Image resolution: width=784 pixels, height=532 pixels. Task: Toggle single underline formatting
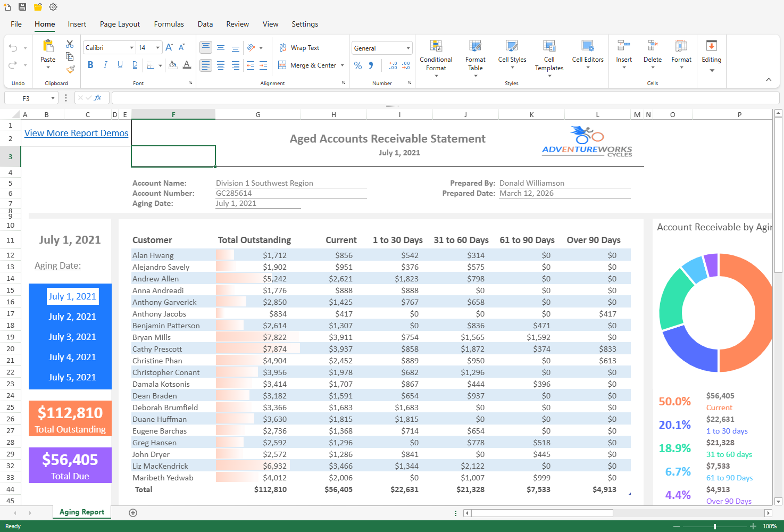(x=120, y=65)
